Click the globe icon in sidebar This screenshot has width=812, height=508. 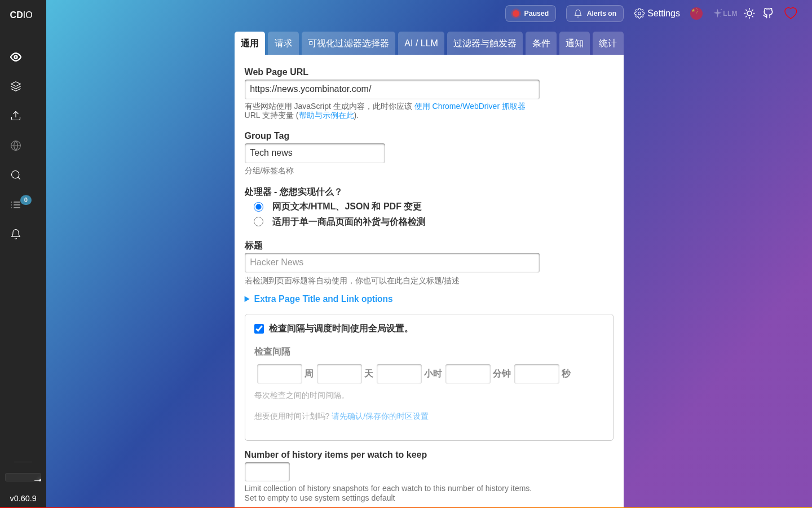(16, 146)
